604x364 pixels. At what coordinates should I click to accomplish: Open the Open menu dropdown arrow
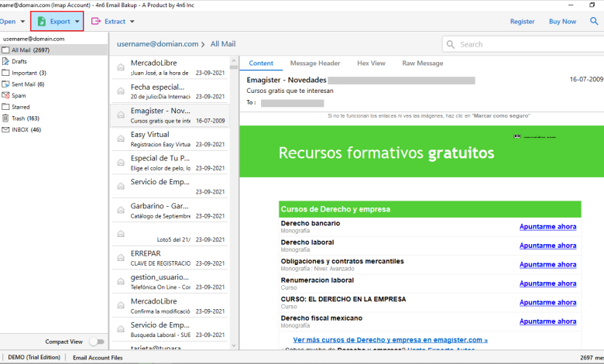coord(22,22)
